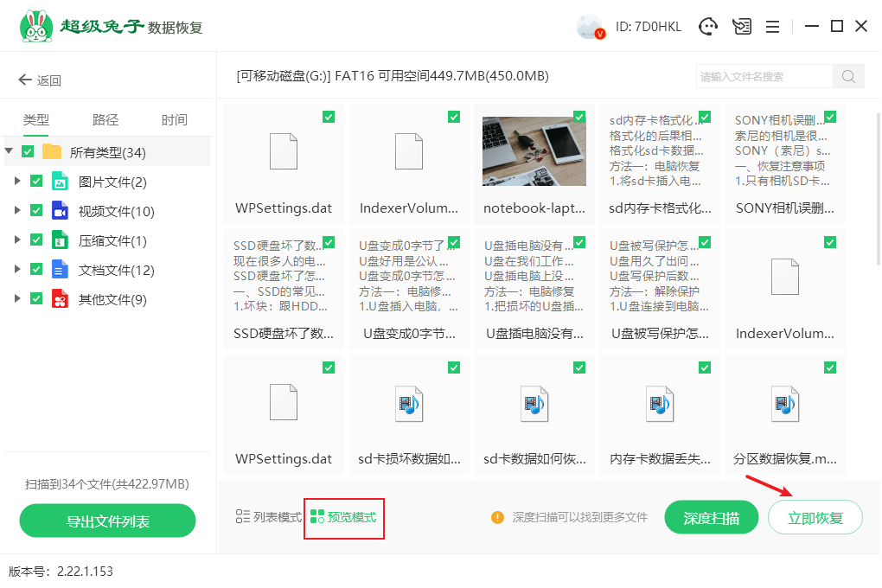The height and width of the screenshot is (588, 882).
Task: Open the hamburger menu in title bar
Action: coord(773,27)
